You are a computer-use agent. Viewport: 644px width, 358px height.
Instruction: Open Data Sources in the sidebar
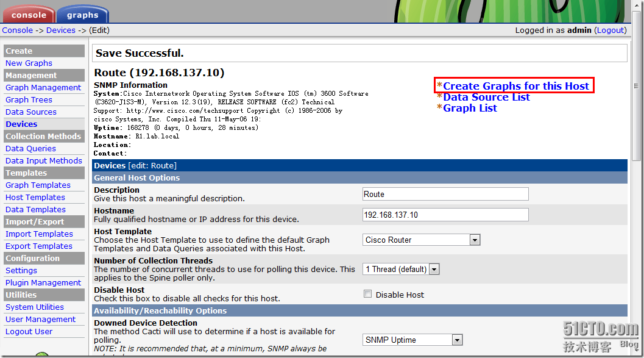tap(31, 112)
